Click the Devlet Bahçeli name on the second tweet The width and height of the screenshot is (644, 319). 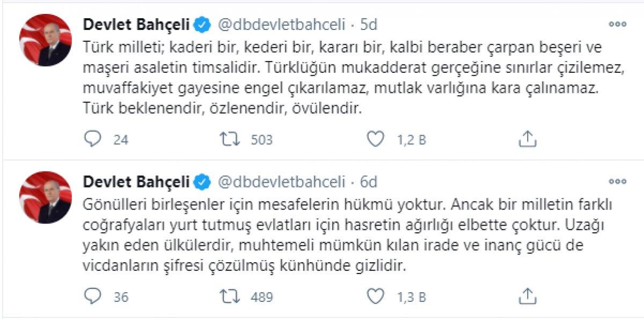pyautogui.click(x=137, y=181)
